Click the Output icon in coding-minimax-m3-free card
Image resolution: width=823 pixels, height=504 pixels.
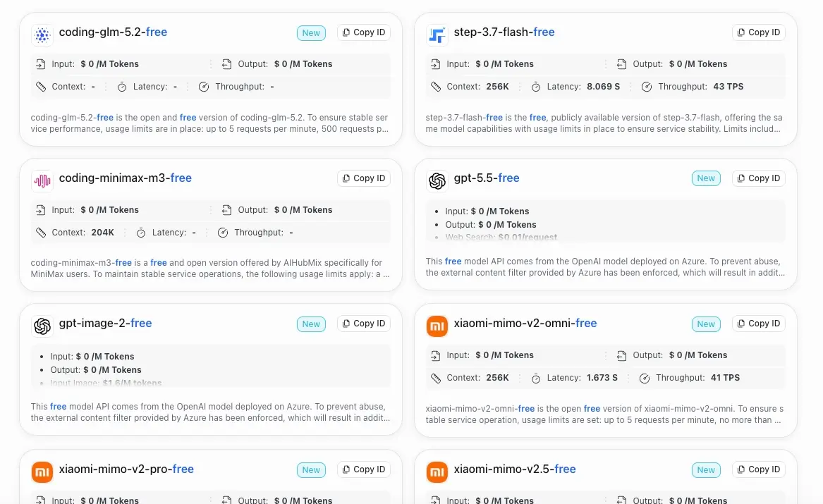tap(226, 210)
